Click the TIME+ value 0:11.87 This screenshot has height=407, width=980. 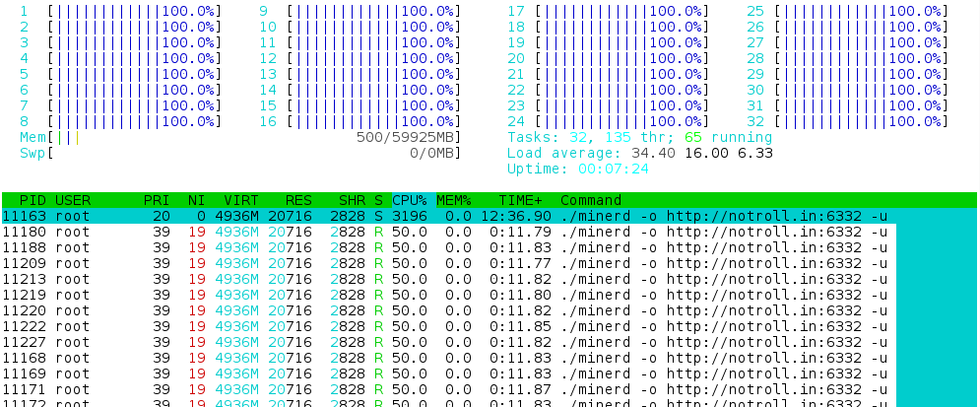coord(521,389)
